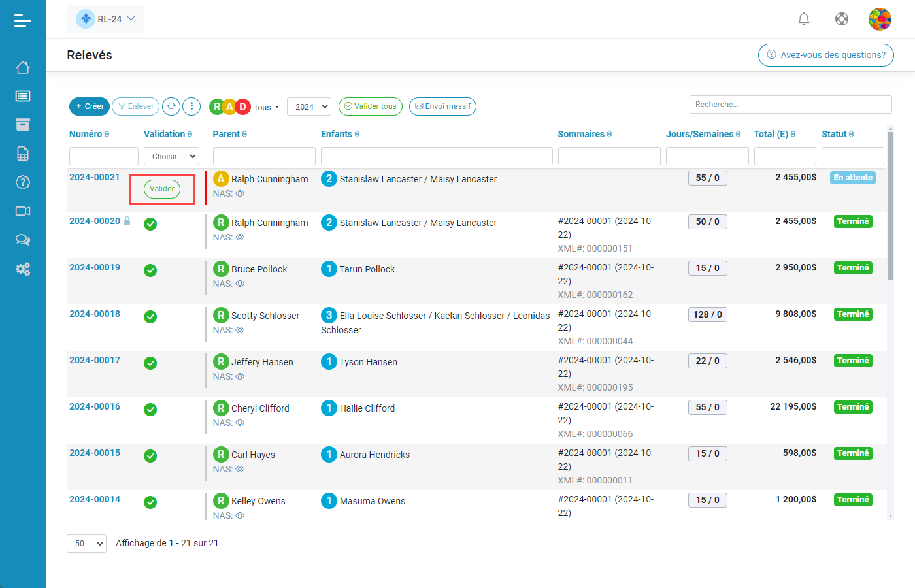Open the settings gears sidebar icon
Screen dimensions: 915x588
coord(23,269)
